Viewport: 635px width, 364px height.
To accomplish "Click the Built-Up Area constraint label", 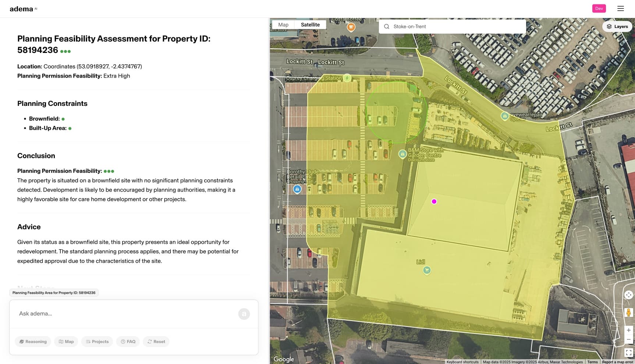I will pos(48,128).
